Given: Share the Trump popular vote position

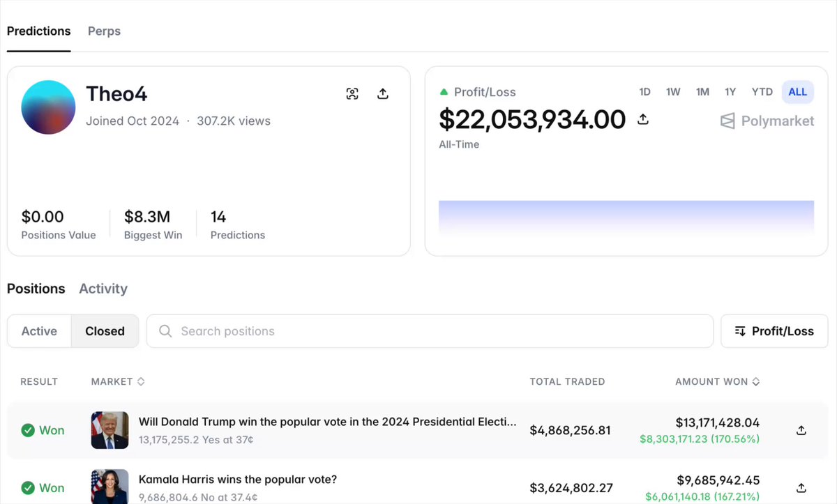Looking at the screenshot, I should [x=801, y=430].
